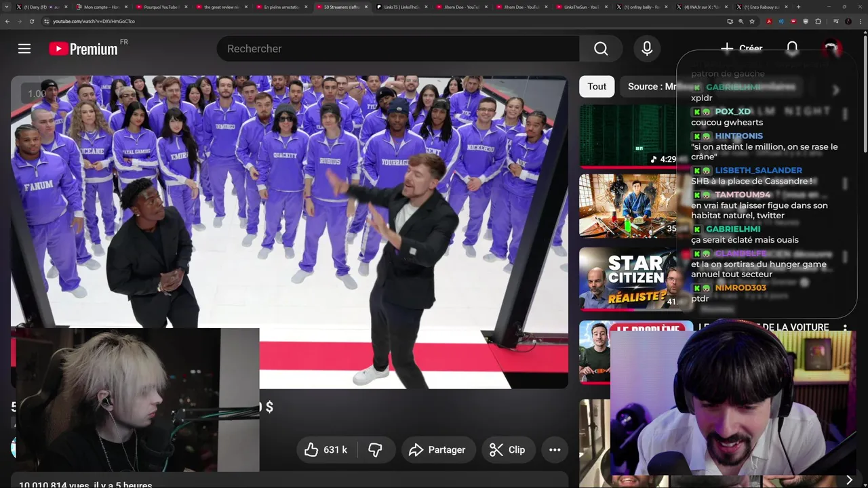Click chat username NIMROD303
The width and height of the screenshot is (868, 488).
[x=741, y=287]
